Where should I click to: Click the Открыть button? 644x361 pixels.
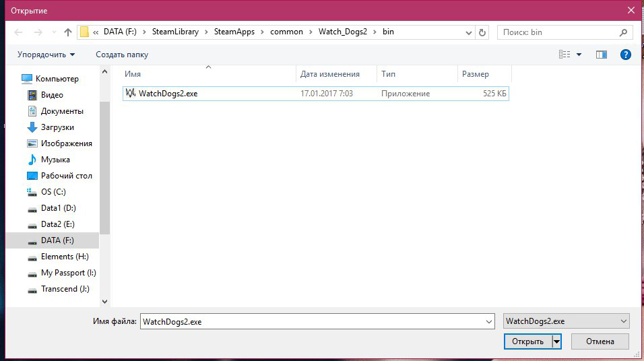pyautogui.click(x=527, y=341)
